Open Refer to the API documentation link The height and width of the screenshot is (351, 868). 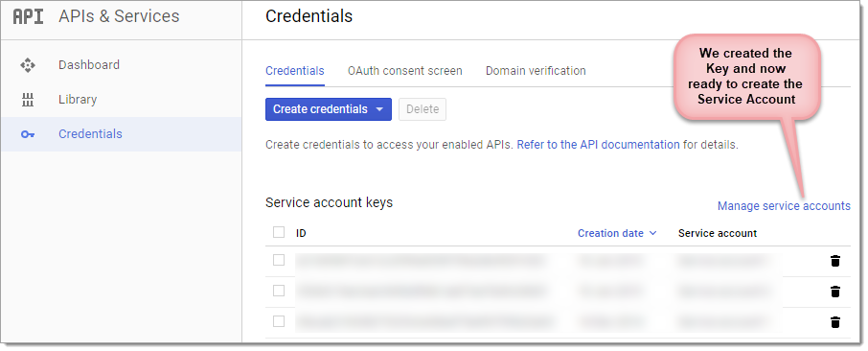[x=598, y=145]
